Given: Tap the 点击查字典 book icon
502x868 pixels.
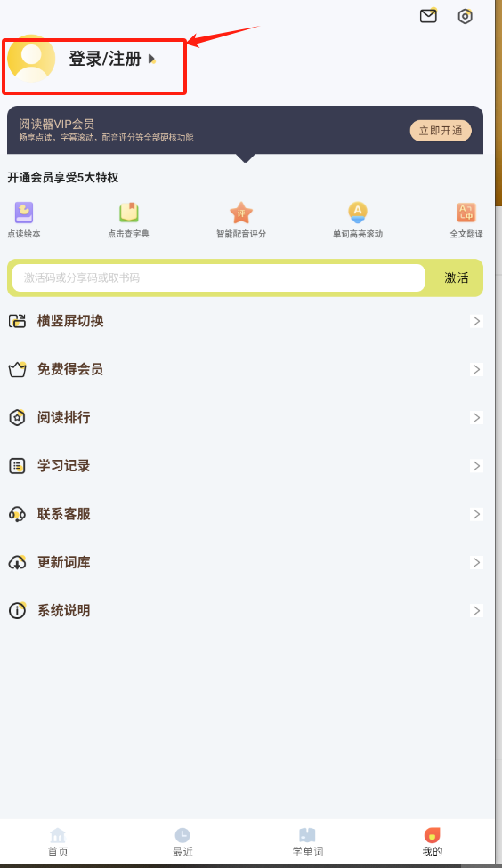Looking at the screenshot, I should tap(128, 213).
